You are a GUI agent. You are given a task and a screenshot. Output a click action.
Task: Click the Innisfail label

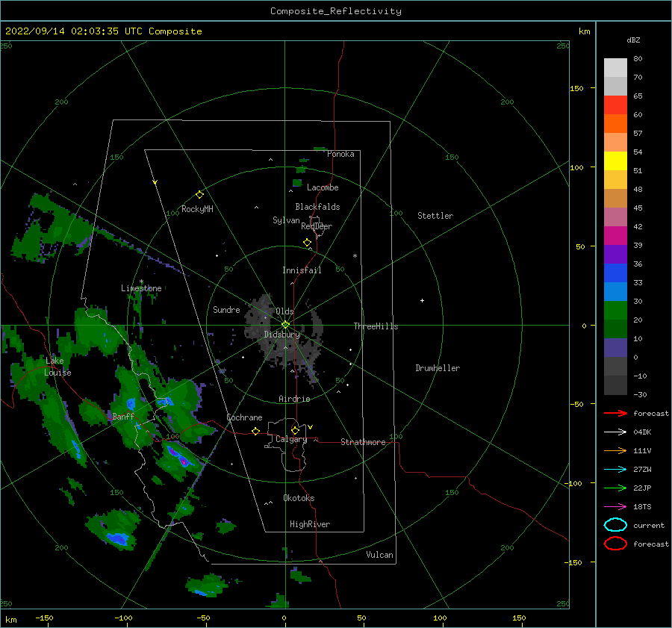tap(302, 270)
